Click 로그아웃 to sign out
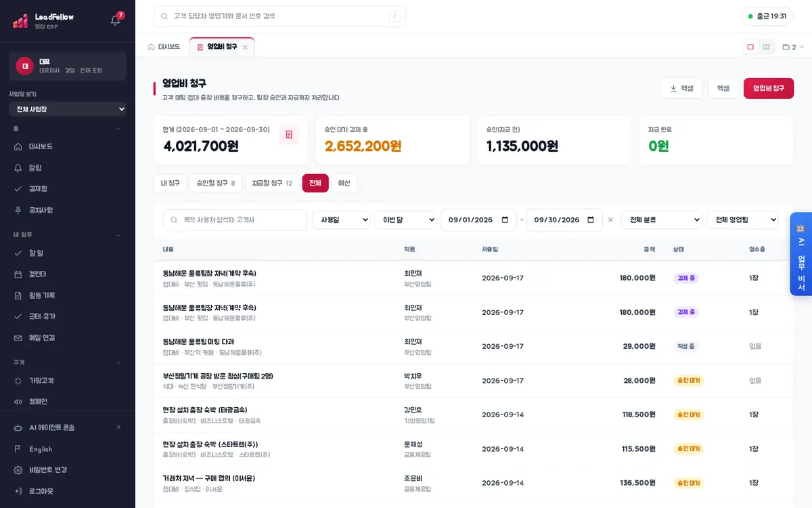 point(68,491)
